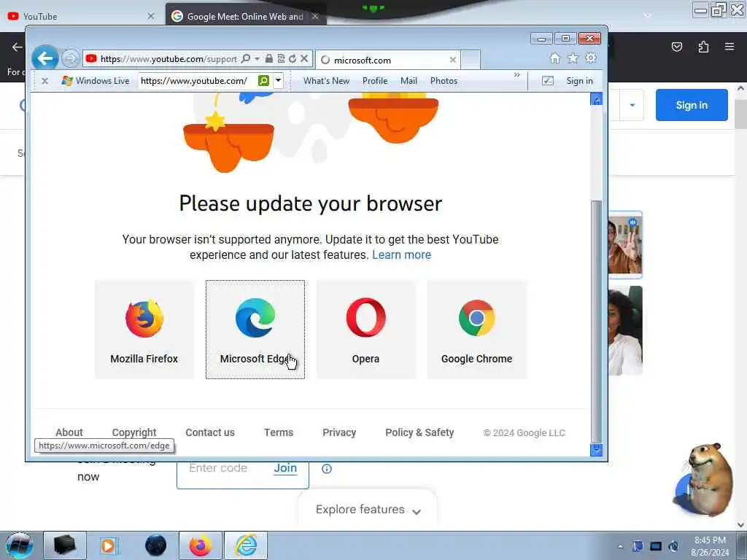The image size is (747, 560).
Task: Click the search magnifier in IE address bar
Action: pyautogui.click(x=246, y=58)
